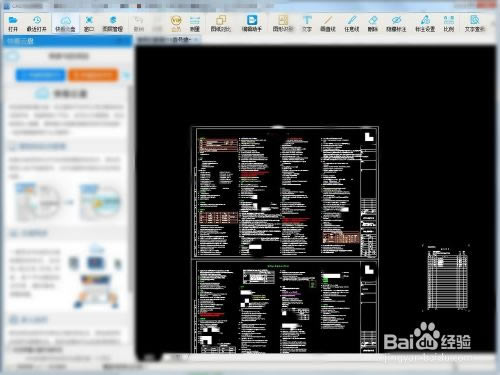This screenshot has height=375, width=500.
Task: Pick the 任意线 freehand line tool
Action: pyautogui.click(x=352, y=23)
